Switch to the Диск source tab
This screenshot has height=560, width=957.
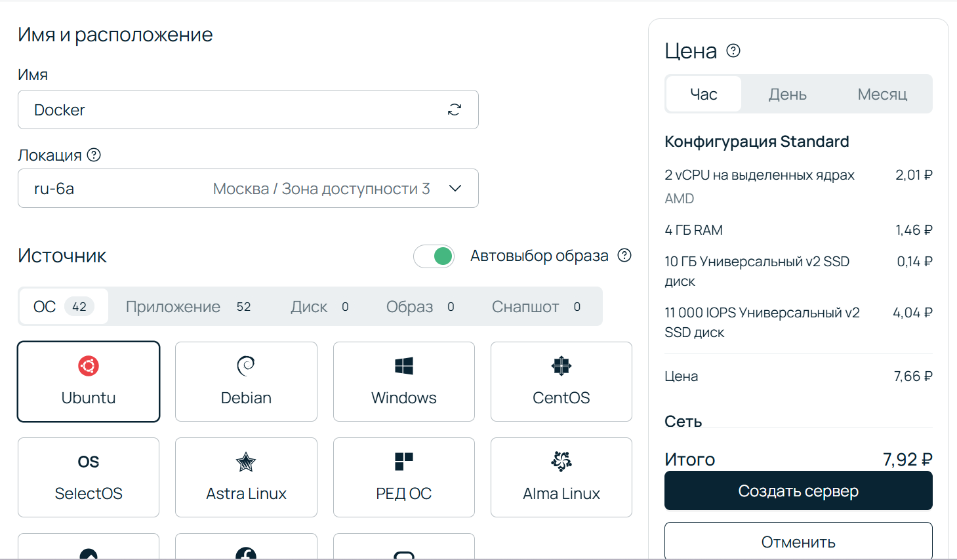pos(319,306)
